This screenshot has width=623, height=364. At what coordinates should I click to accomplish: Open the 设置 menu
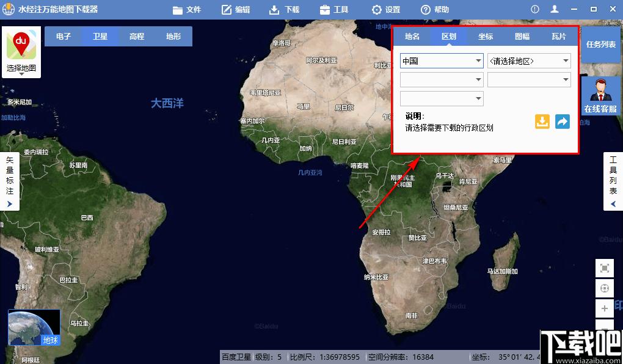386,10
